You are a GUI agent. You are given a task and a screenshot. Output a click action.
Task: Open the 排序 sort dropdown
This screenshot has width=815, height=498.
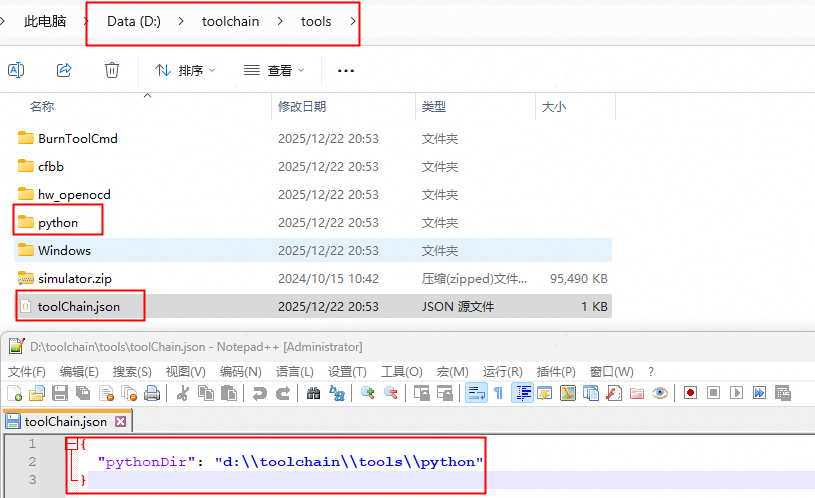click(185, 70)
